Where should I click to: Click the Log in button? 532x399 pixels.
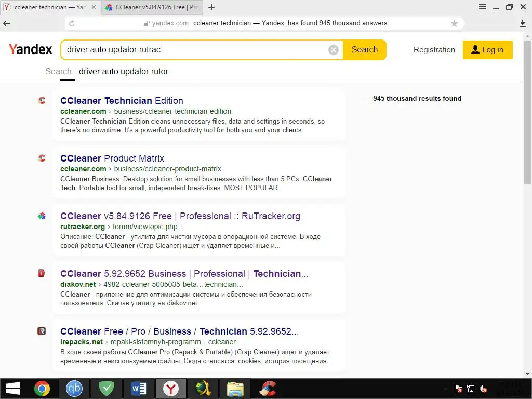pyautogui.click(x=487, y=50)
